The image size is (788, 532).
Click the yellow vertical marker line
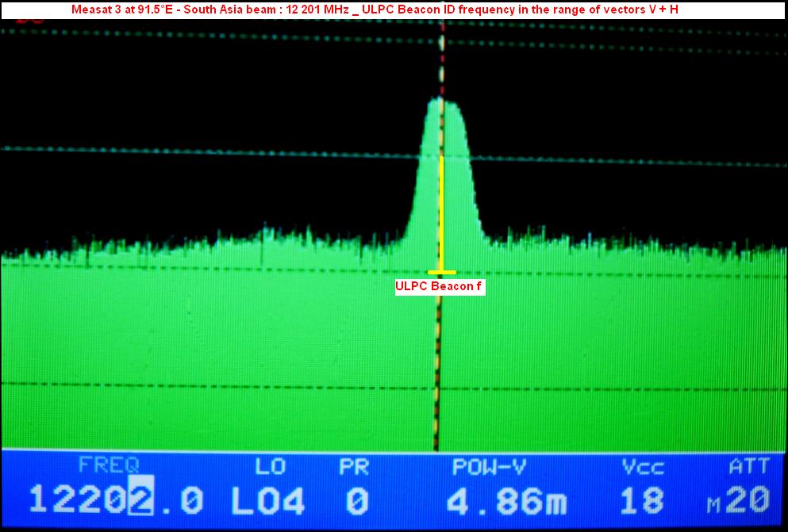[x=441, y=214]
